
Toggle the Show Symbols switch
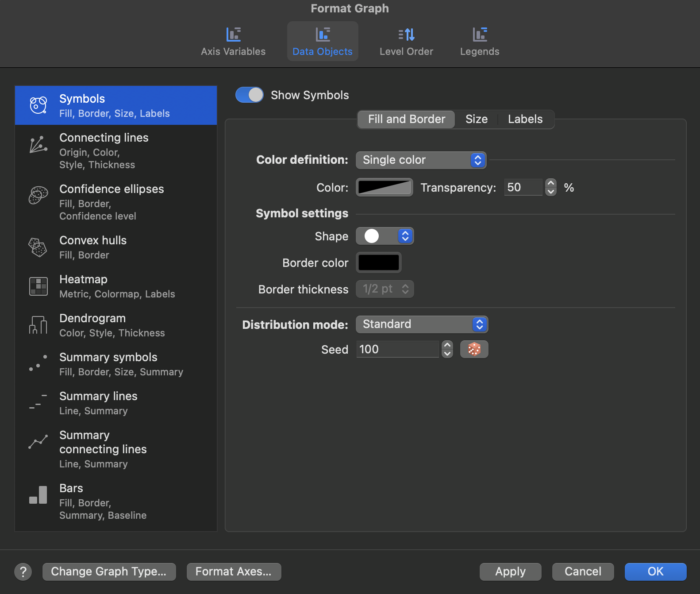click(250, 95)
